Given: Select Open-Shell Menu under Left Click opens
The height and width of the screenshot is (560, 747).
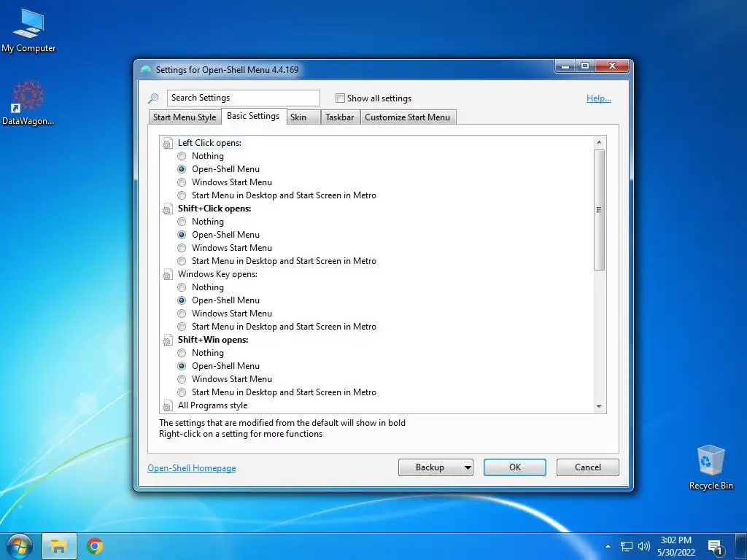Looking at the screenshot, I should pyautogui.click(x=182, y=169).
